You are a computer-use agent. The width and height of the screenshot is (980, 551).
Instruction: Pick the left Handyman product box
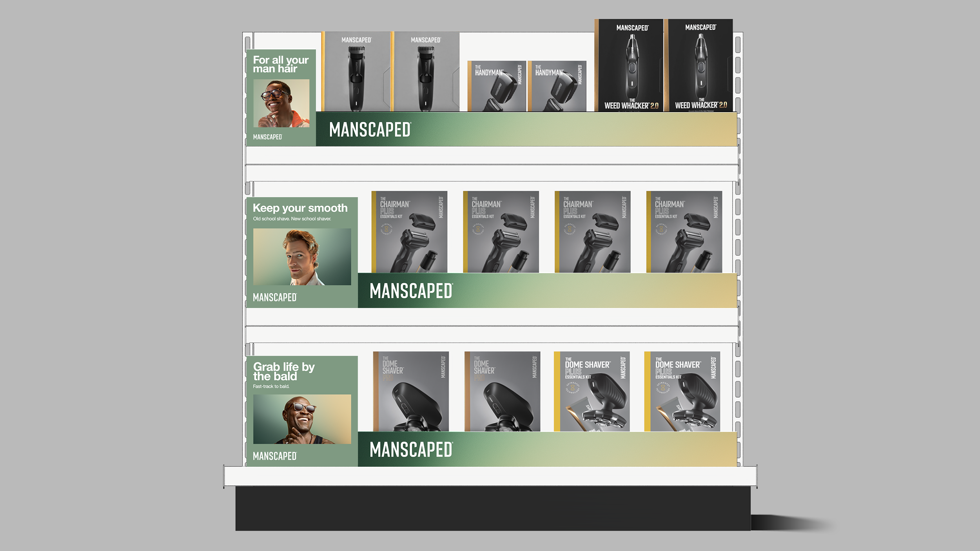(497, 86)
